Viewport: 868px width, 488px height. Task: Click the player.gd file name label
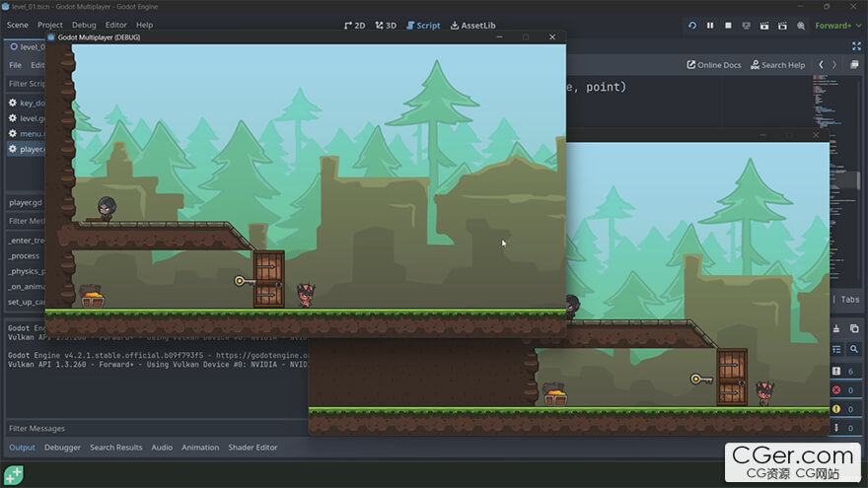[26, 202]
